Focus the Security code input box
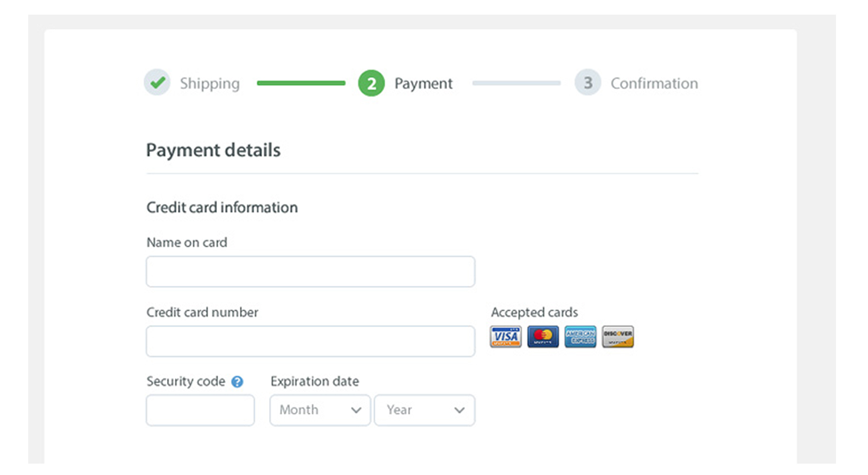The image size is (868, 475). click(x=200, y=410)
